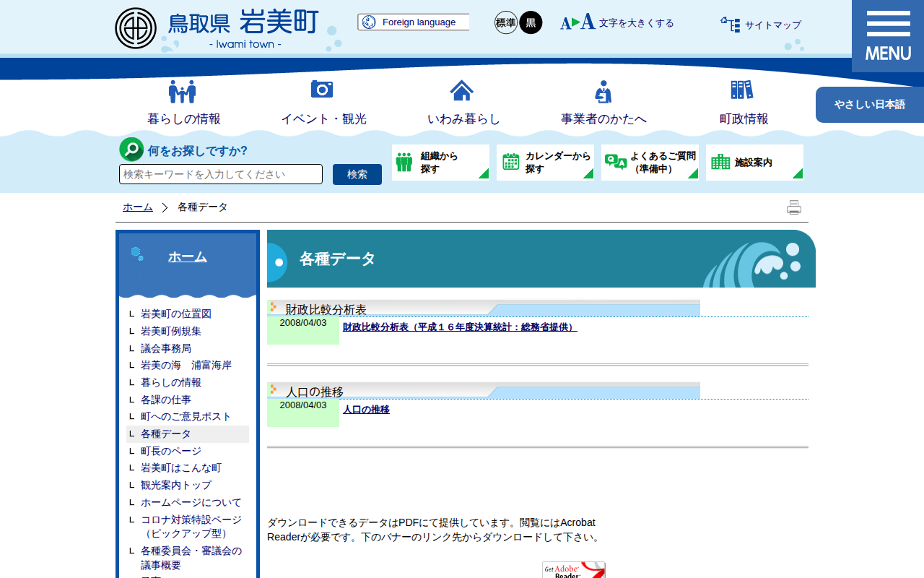Open 岩美町例規集 in sidebar
Screen dimensions: 924x578
pyautogui.click(x=171, y=331)
